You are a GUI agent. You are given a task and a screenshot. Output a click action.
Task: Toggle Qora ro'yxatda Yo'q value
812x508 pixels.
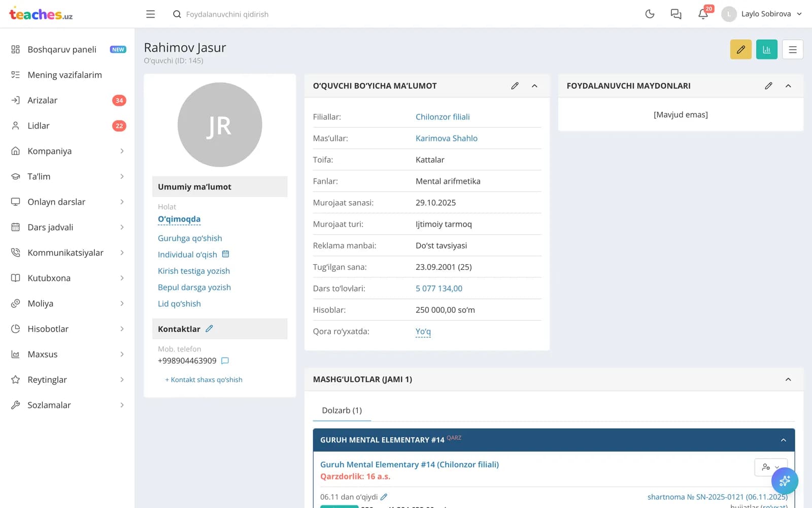click(x=423, y=331)
